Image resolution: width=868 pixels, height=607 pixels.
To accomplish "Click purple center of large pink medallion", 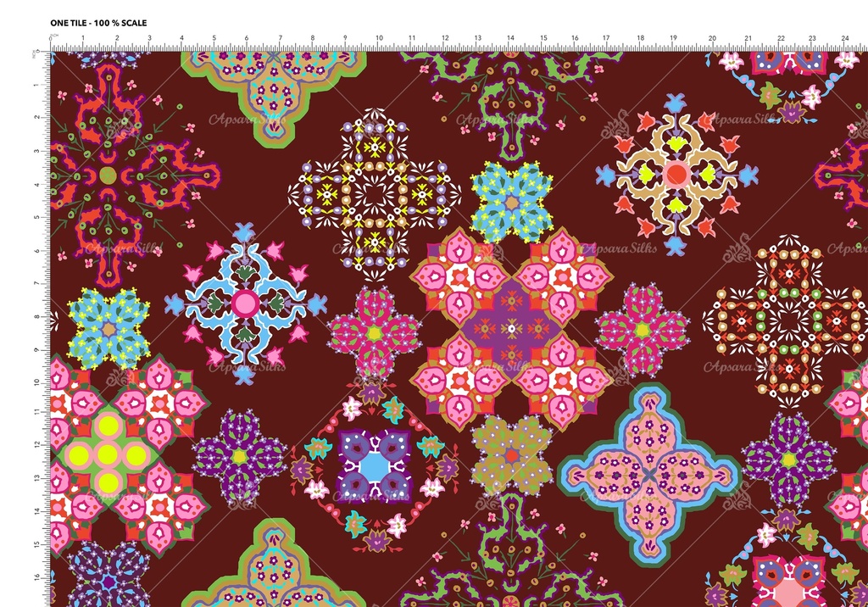I will point(510,328).
